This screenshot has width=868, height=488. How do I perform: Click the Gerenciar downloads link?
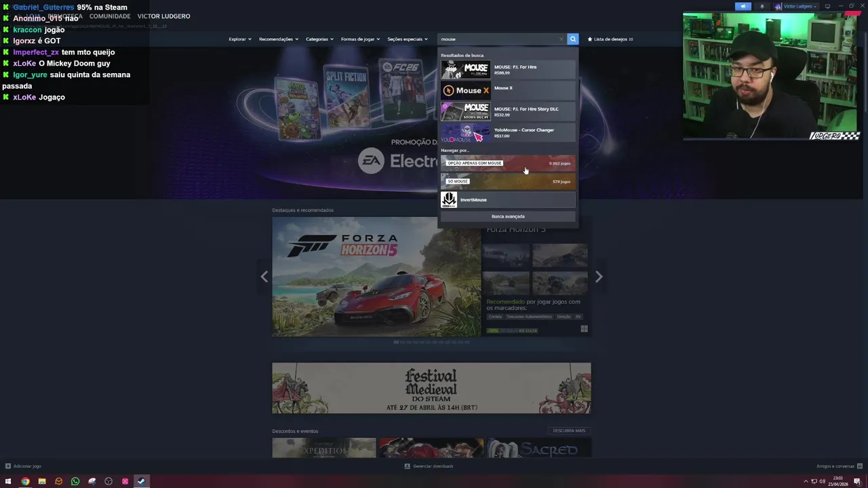tap(433, 466)
